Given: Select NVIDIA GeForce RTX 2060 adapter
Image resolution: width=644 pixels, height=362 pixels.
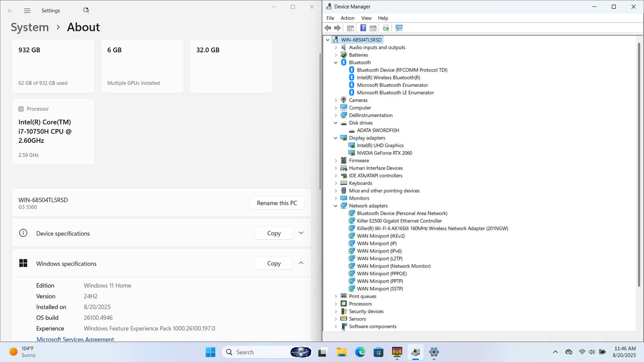Looking at the screenshot, I should (x=384, y=153).
